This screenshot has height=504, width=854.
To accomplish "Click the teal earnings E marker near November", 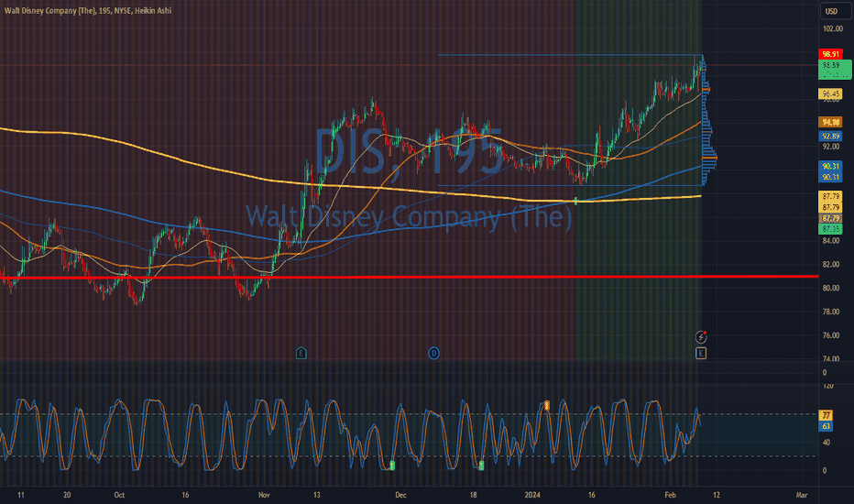I will coord(301,354).
